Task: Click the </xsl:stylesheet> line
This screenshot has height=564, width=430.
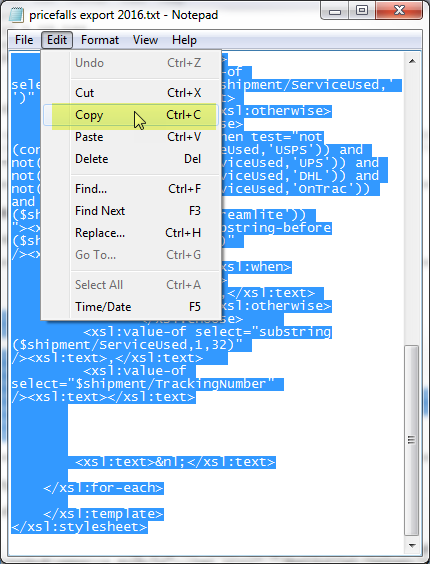Action: point(80,527)
